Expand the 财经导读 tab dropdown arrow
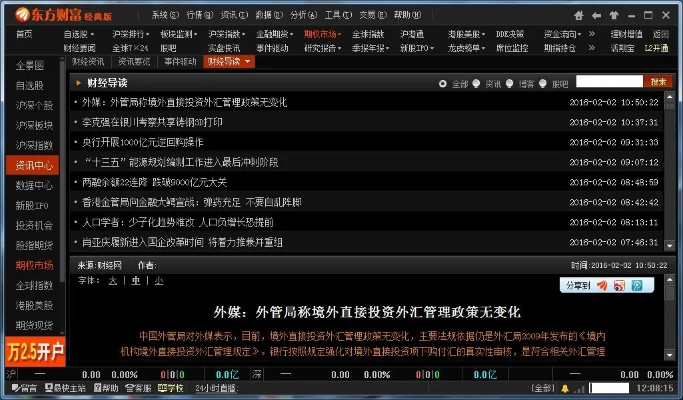 point(248,62)
